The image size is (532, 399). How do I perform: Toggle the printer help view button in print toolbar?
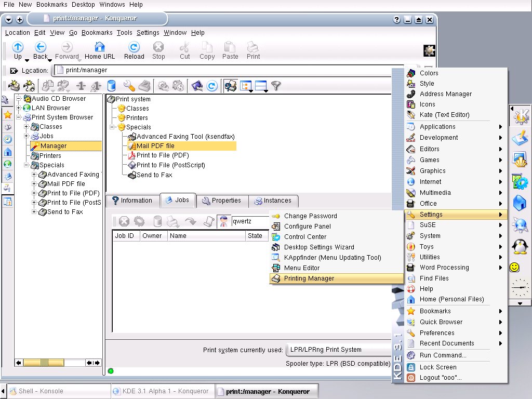(x=230, y=86)
